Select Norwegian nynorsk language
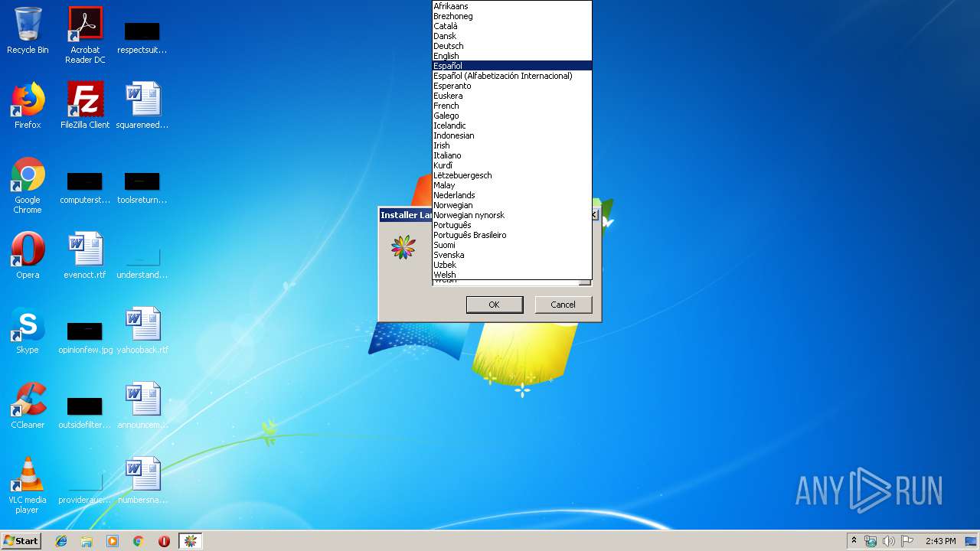The height and width of the screenshot is (551, 980). click(512, 215)
